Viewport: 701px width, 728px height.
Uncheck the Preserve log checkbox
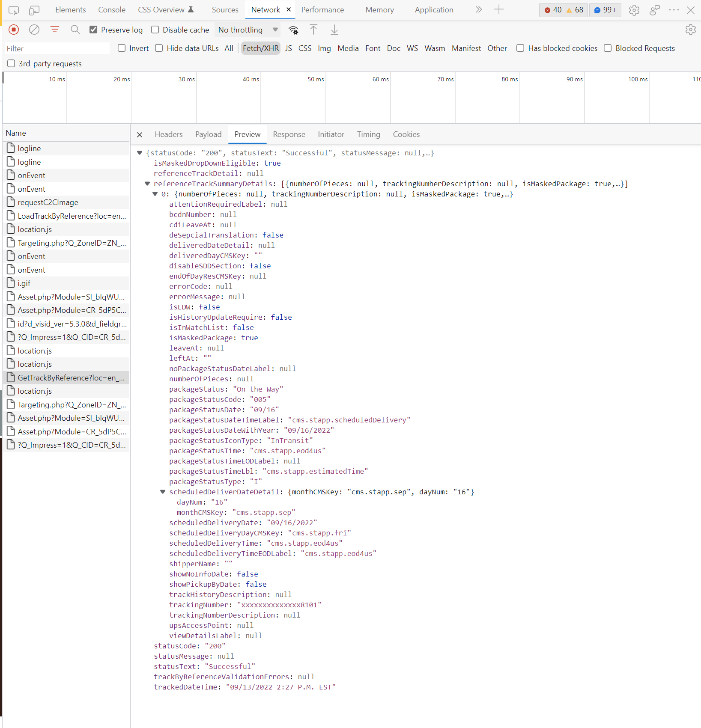tap(93, 30)
